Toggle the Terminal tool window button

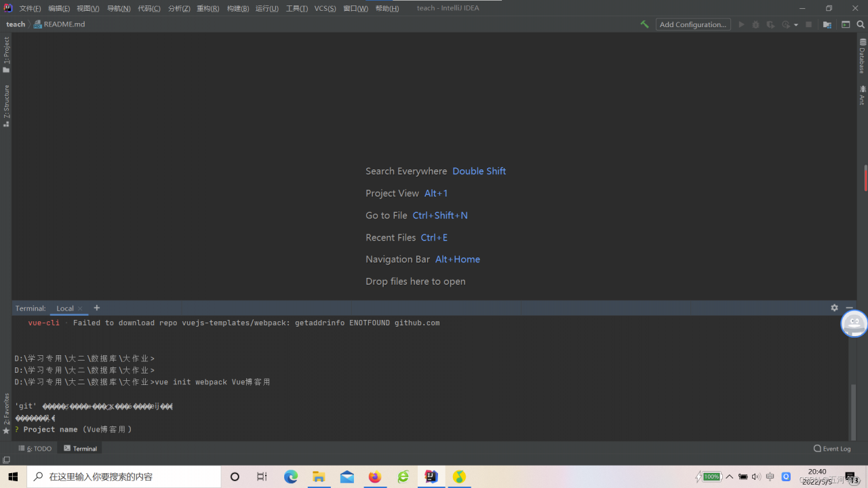[80, 449]
